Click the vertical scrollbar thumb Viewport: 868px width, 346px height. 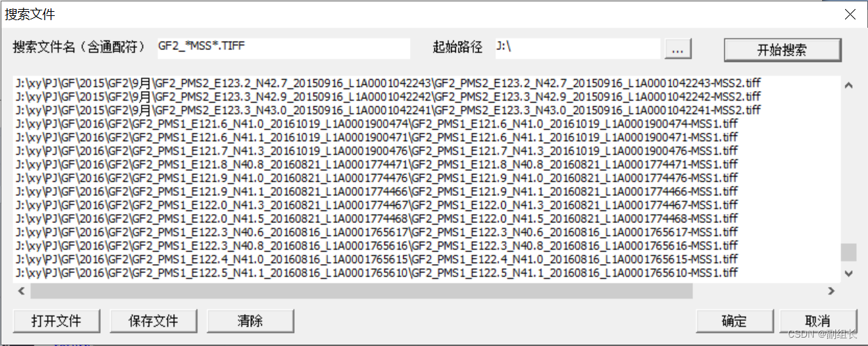click(x=849, y=252)
